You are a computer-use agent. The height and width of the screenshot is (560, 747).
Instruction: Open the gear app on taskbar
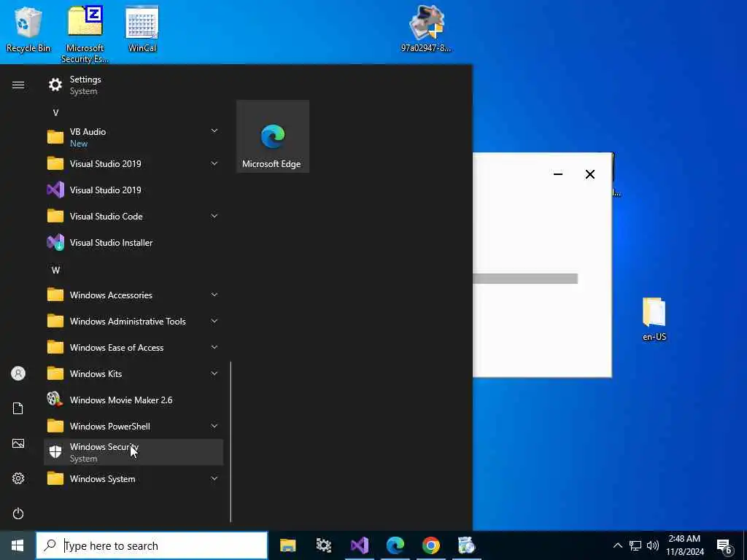(x=323, y=545)
